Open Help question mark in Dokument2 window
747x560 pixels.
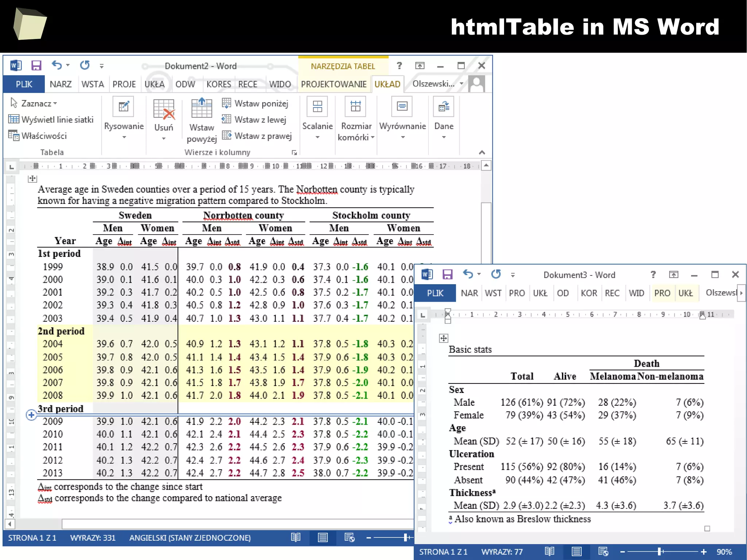point(399,66)
